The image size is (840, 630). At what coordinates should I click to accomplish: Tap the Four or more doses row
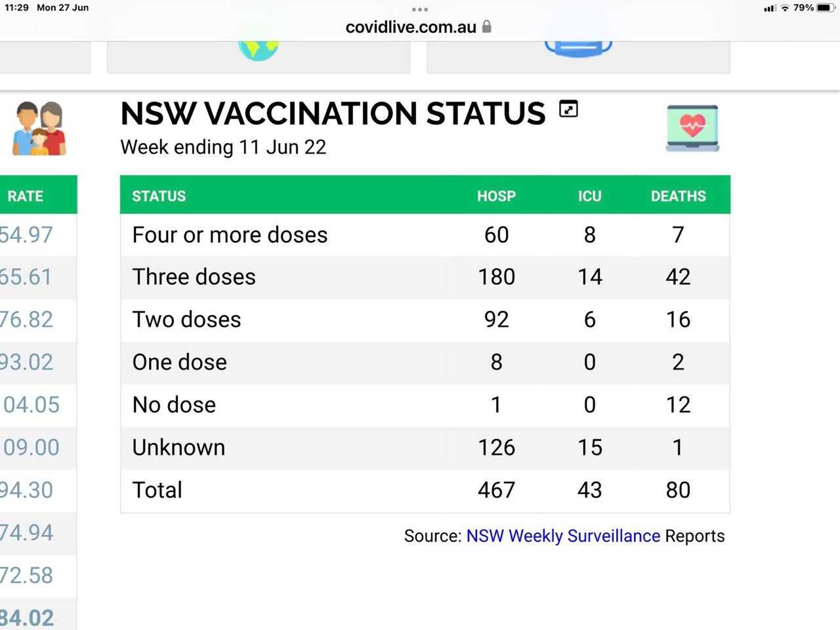tap(425, 235)
